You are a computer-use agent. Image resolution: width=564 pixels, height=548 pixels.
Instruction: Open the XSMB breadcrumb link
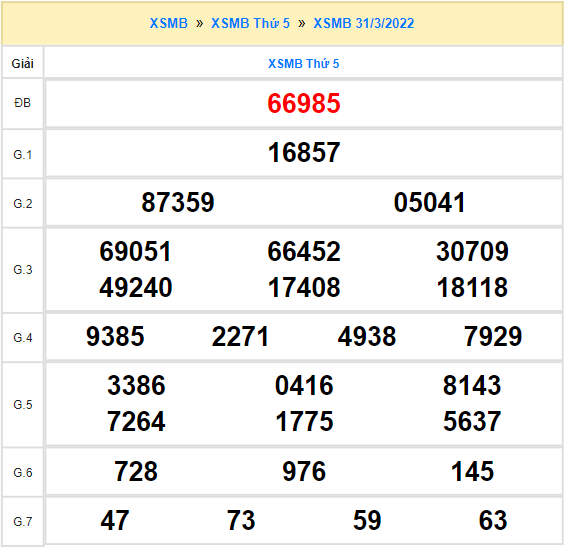coord(168,23)
